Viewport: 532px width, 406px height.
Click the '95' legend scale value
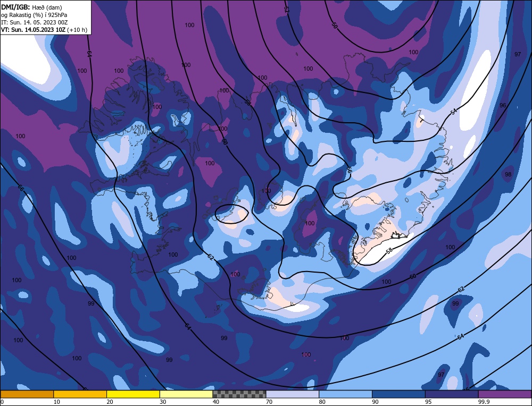[x=428, y=402]
